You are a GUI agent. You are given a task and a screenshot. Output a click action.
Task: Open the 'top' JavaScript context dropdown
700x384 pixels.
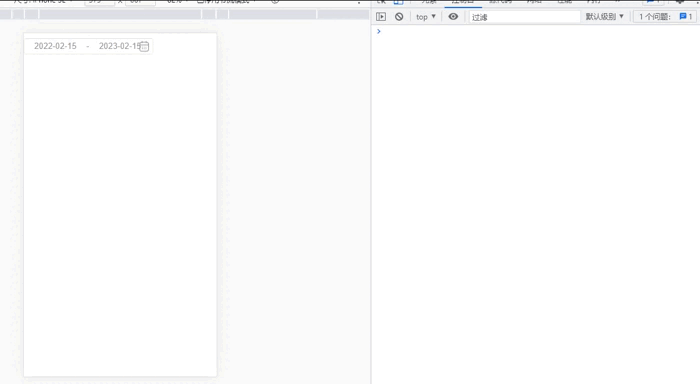tap(426, 17)
